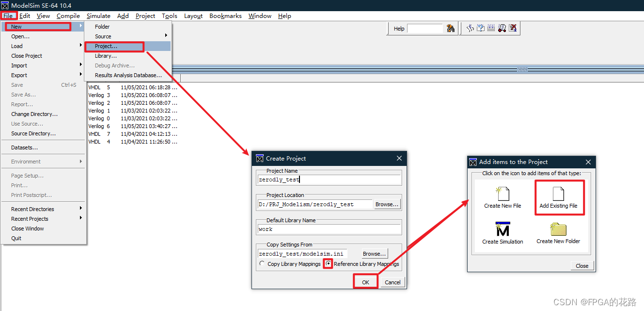This screenshot has width=644, height=311.
Task: Click the binoculars help search icon
Action: click(x=451, y=28)
